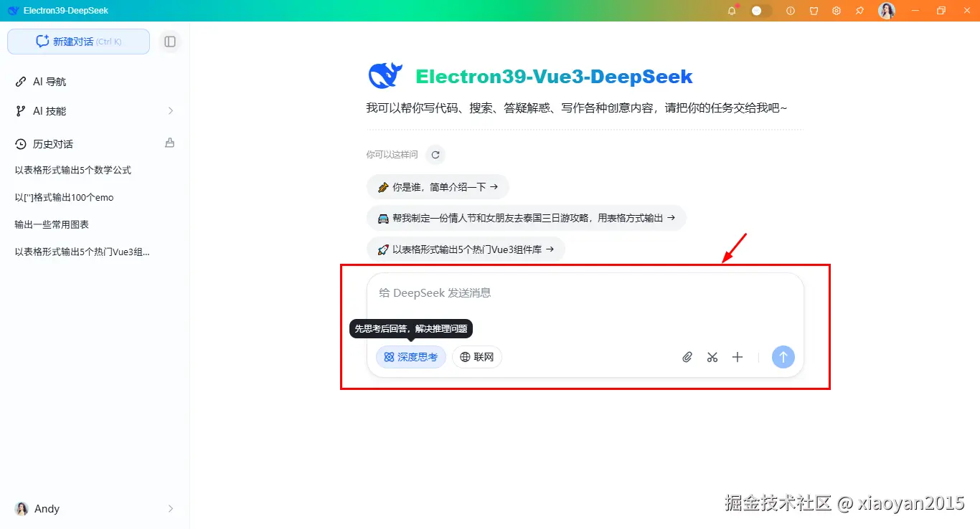Toggle the theme switch in the title bar
Screen dimensions: 980x529
pos(761,11)
